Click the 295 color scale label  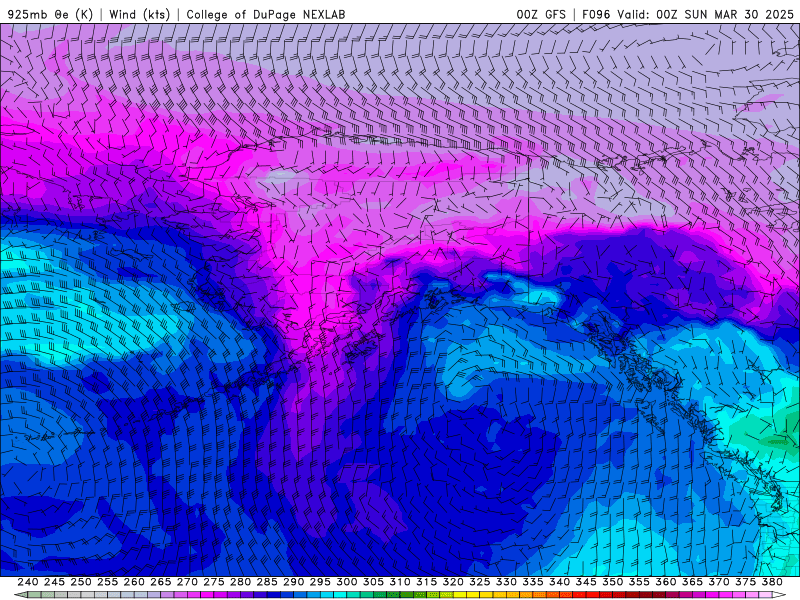(320, 582)
